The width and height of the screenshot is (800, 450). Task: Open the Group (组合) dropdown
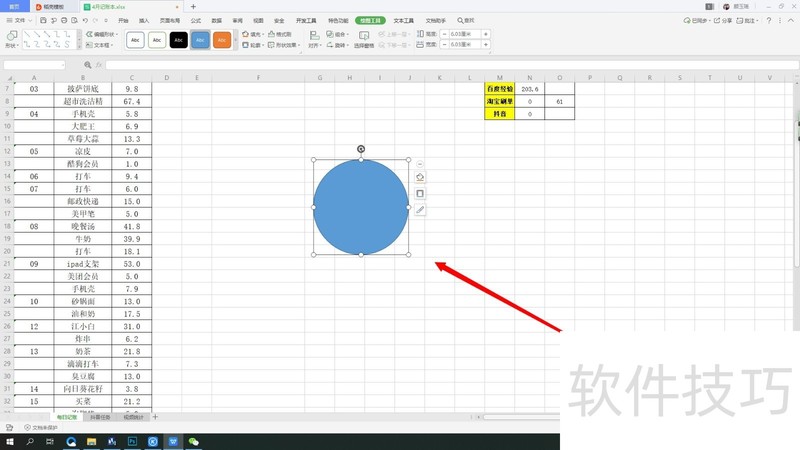338,34
